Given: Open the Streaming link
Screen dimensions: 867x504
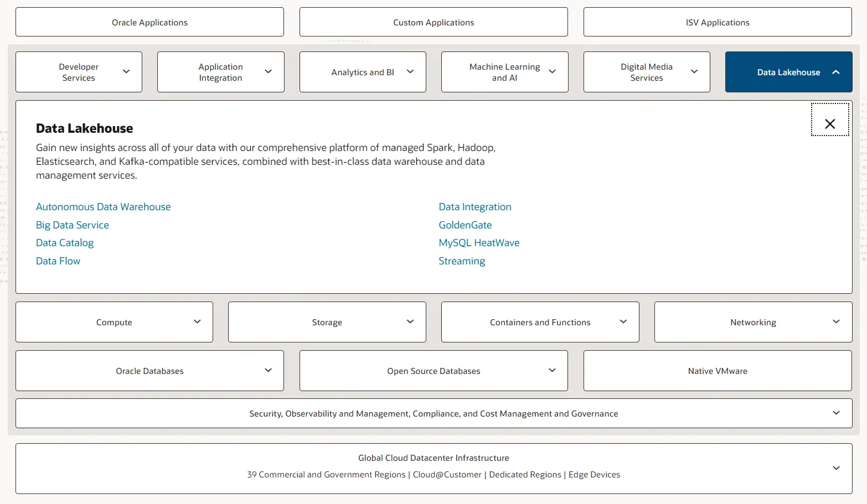Looking at the screenshot, I should 462,261.
